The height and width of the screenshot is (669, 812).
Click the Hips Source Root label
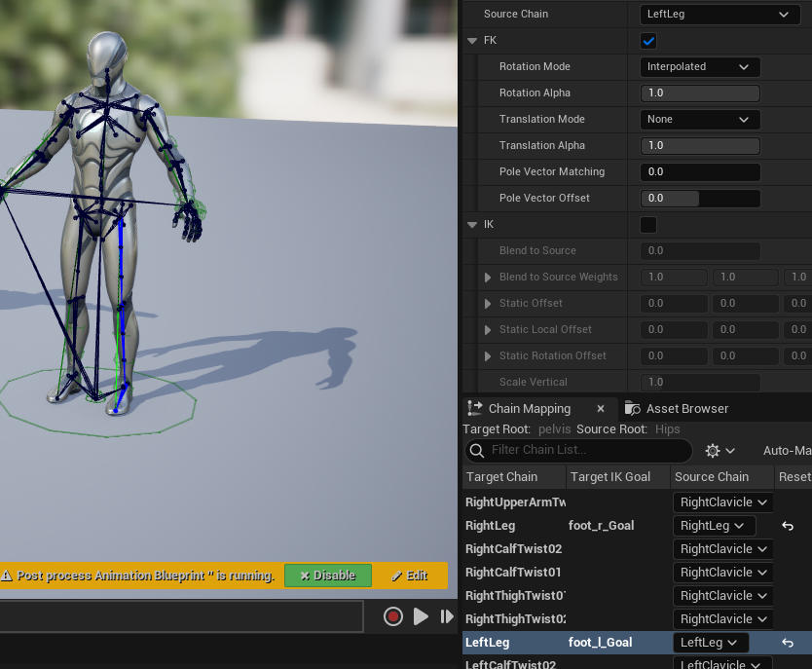(667, 429)
